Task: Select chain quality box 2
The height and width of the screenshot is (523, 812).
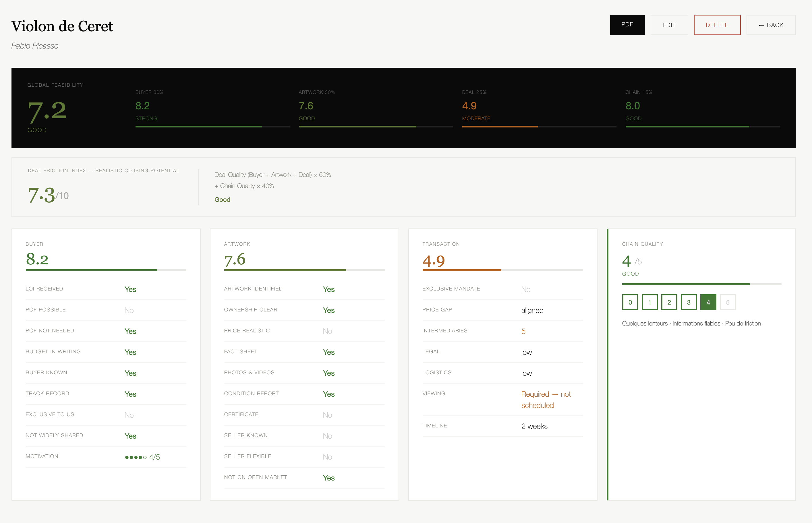Action: point(669,302)
